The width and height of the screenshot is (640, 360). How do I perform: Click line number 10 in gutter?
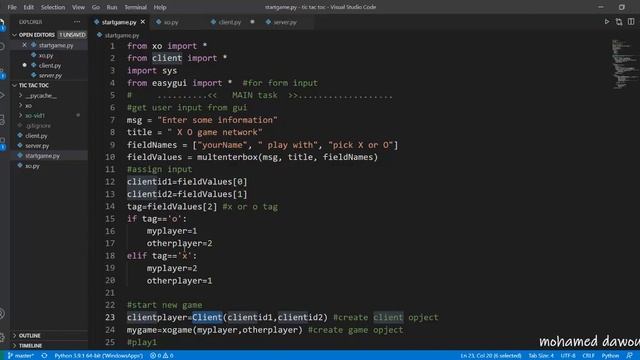pos(110,157)
